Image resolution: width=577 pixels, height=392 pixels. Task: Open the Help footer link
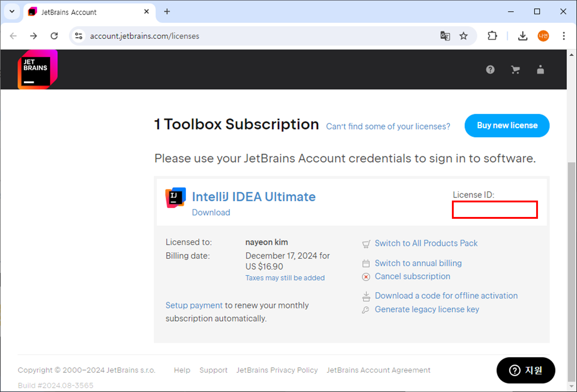coord(182,370)
